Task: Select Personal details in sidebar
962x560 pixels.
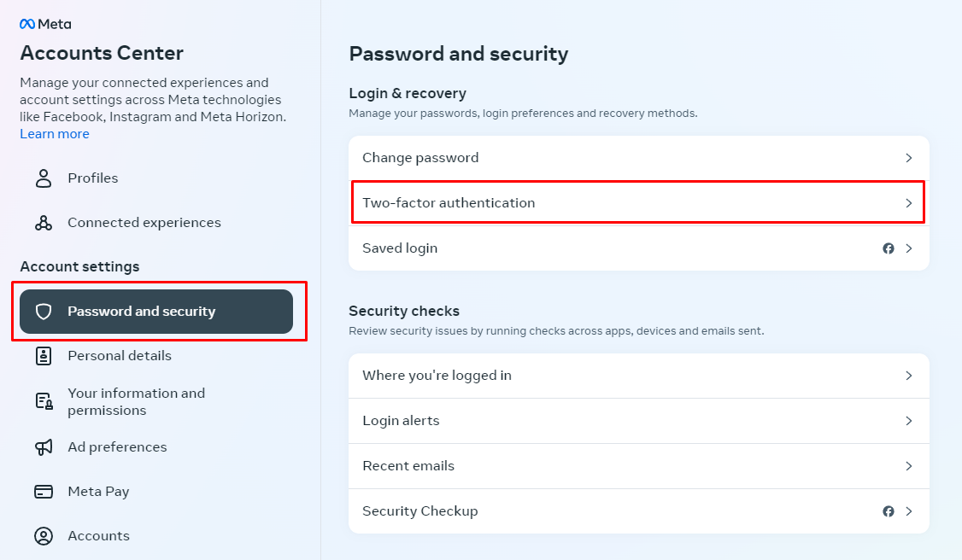Action: point(120,356)
